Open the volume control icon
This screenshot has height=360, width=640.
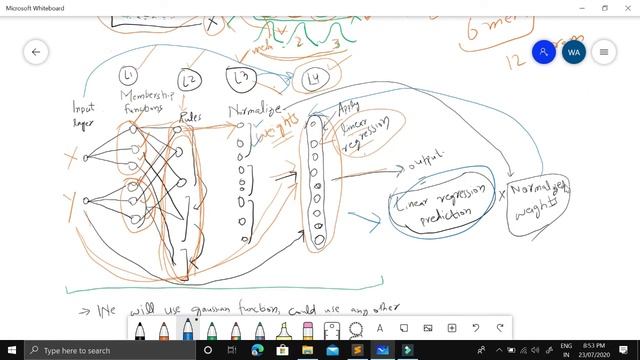coord(536,350)
